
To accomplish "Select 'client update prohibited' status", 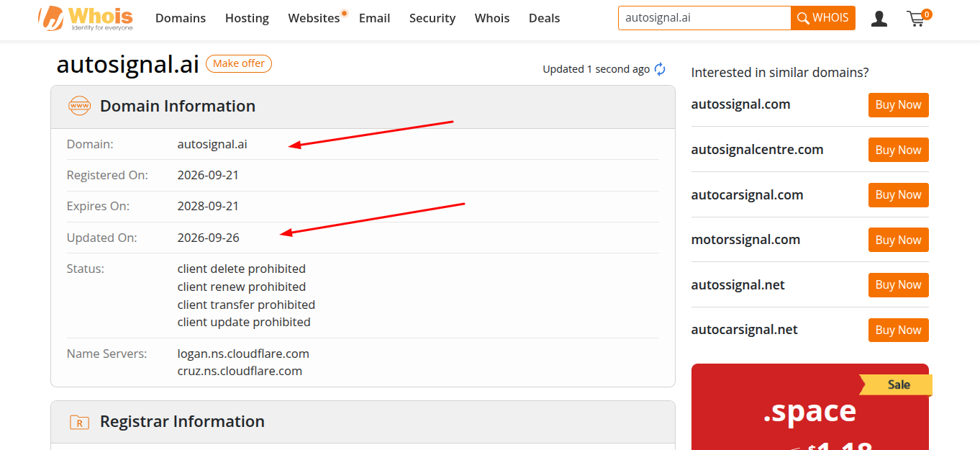I will click(244, 322).
